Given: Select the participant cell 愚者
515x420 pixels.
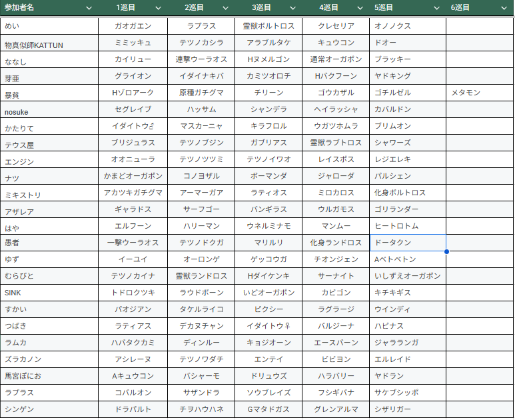Looking at the screenshot, I should (49, 243).
